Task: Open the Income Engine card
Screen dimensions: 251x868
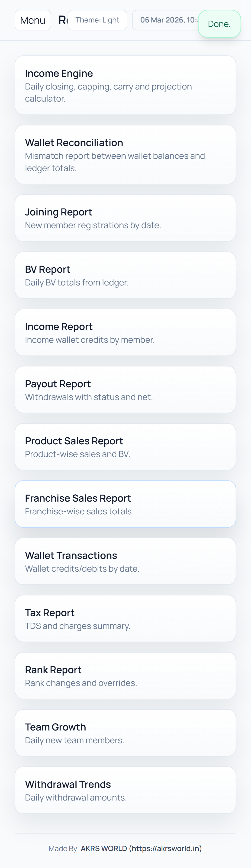Action: pos(125,85)
